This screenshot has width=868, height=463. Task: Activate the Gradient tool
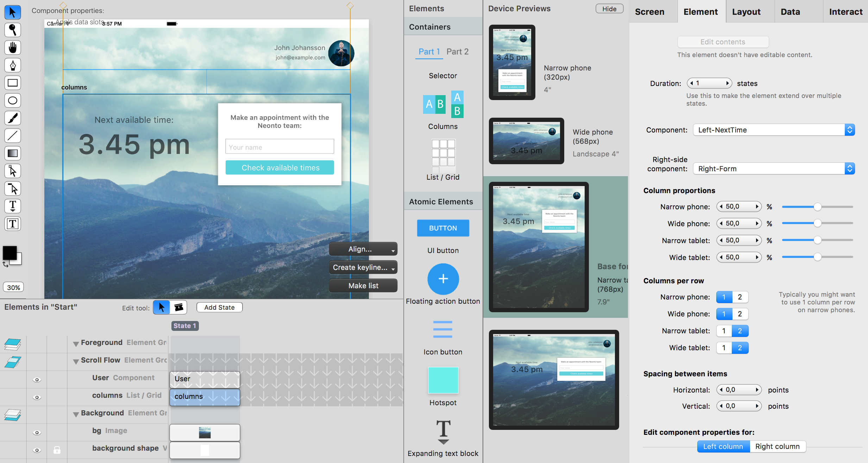click(13, 153)
